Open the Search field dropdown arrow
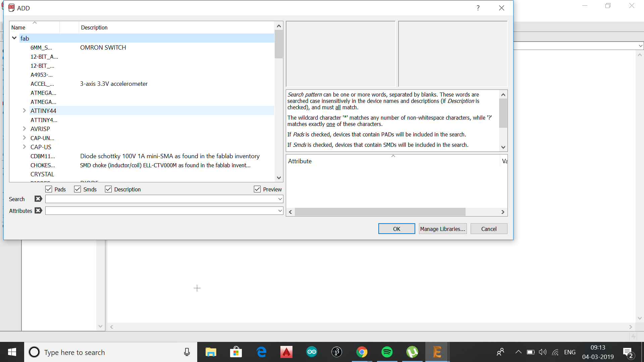 [x=280, y=199]
